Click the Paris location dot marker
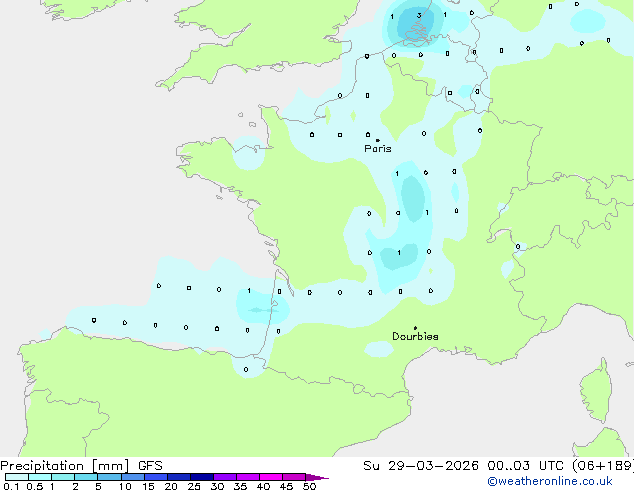Screen dimensions: 634x490 378,140
